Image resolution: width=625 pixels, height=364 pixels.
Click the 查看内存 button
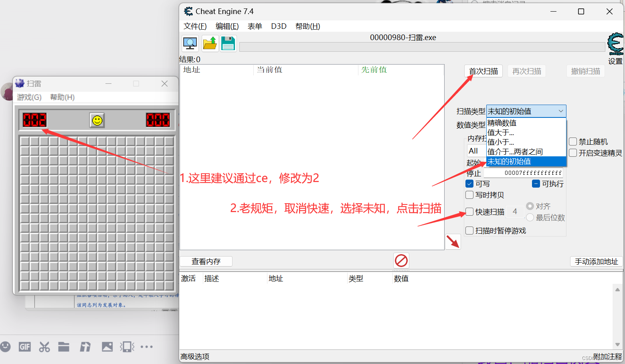[206, 261]
